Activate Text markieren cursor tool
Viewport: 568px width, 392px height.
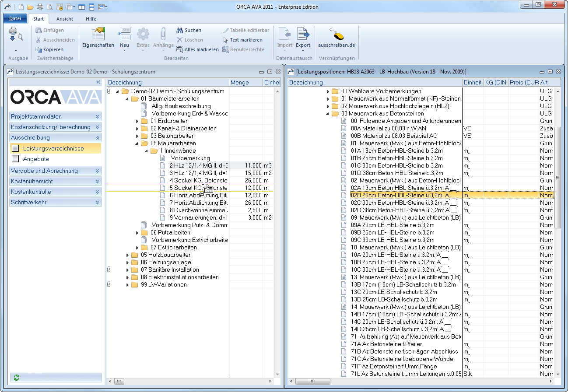[x=243, y=40]
